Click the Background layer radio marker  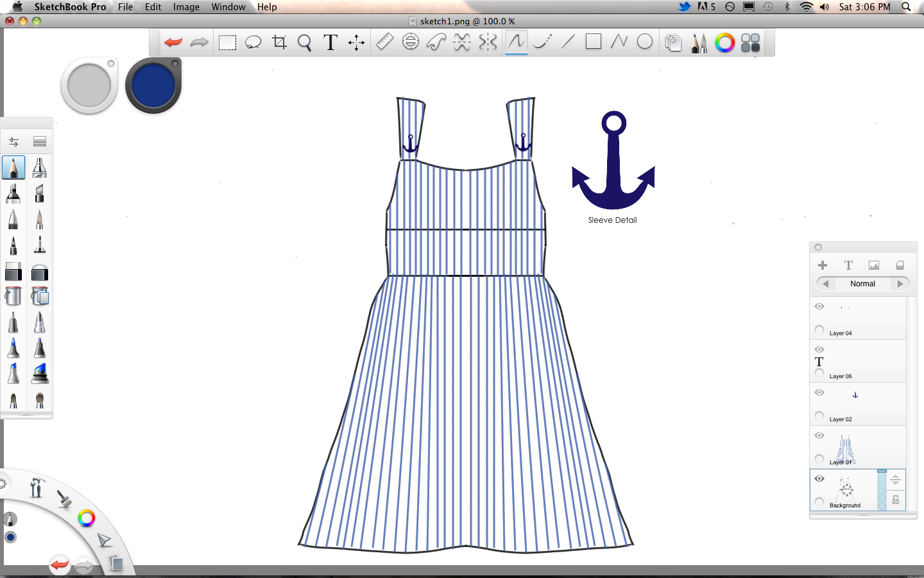pos(819,502)
